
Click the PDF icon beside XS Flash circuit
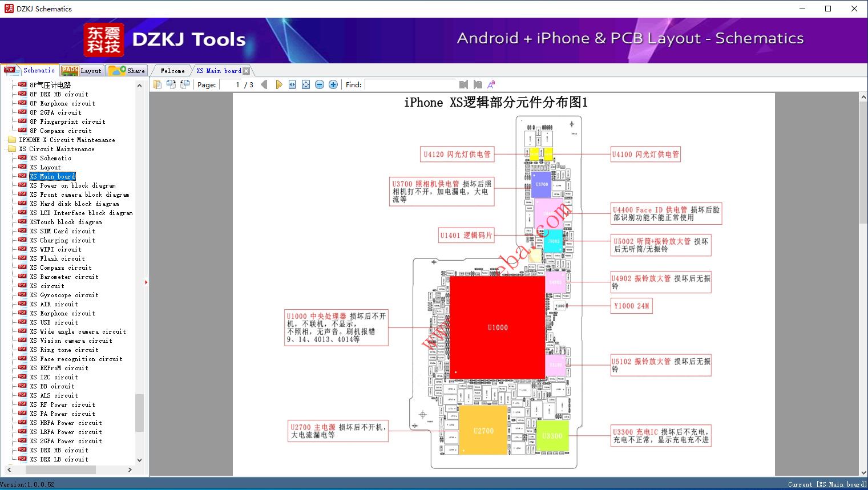pyautogui.click(x=22, y=258)
